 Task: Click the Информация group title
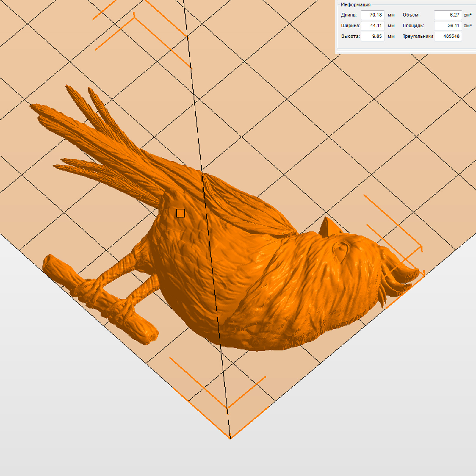pos(356,4)
